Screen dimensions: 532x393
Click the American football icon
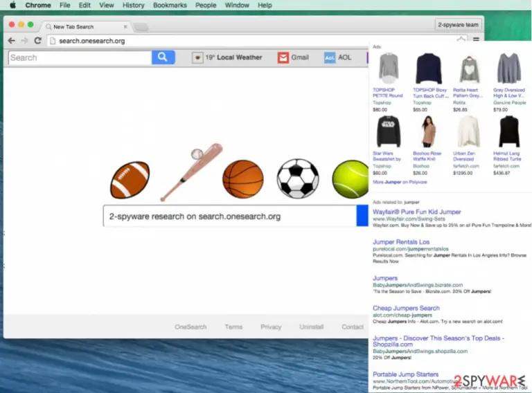[130, 180]
